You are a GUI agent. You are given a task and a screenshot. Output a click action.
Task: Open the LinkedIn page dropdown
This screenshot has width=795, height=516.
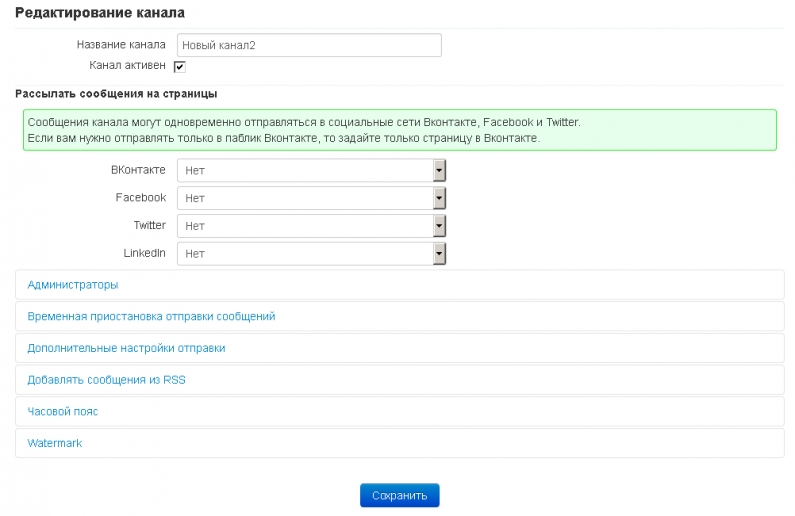pos(311,253)
